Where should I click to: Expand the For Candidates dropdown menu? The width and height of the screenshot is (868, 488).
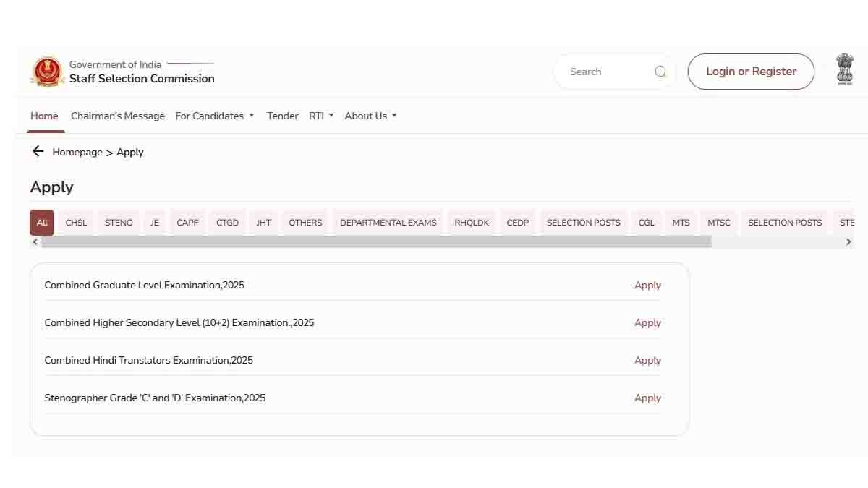[215, 116]
